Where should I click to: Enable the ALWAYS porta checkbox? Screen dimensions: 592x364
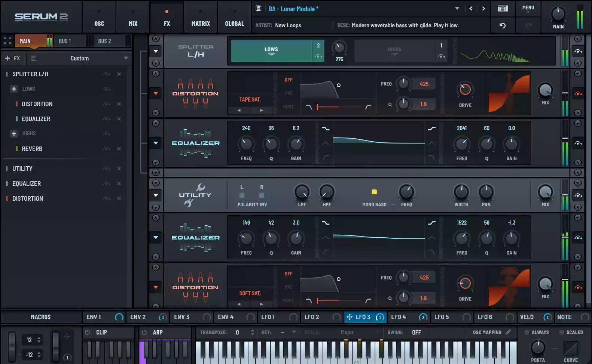pos(527,332)
